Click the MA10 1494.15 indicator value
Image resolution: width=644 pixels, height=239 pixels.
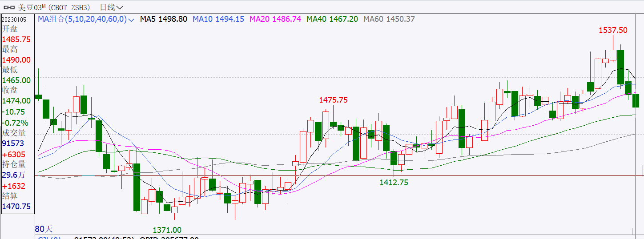pyautogui.click(x=218, y=19)
